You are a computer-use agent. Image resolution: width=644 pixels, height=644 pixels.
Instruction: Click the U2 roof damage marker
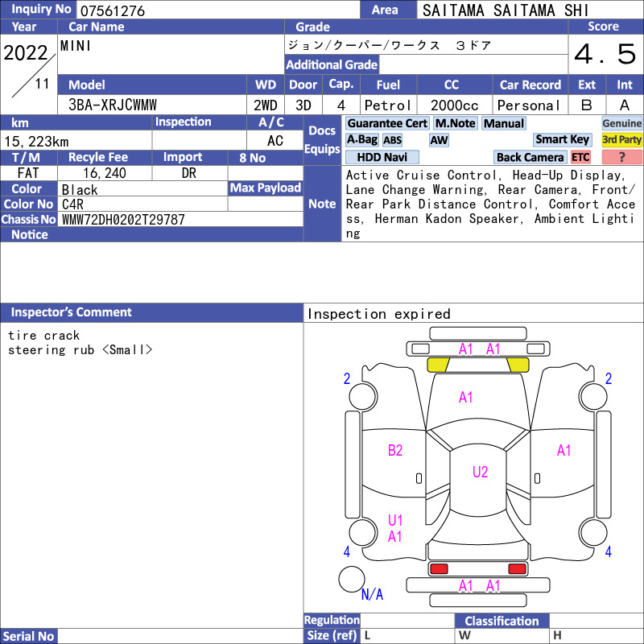480,472
